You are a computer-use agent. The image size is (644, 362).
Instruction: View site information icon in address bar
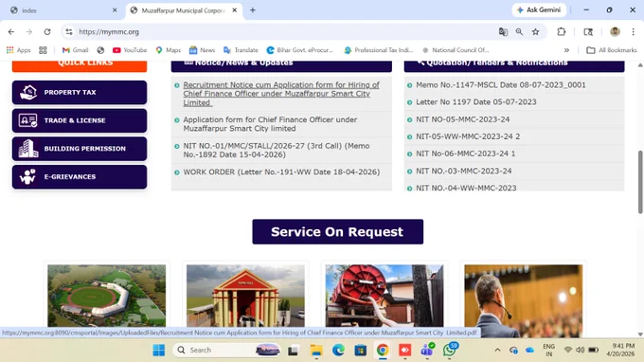coord(69,31)
